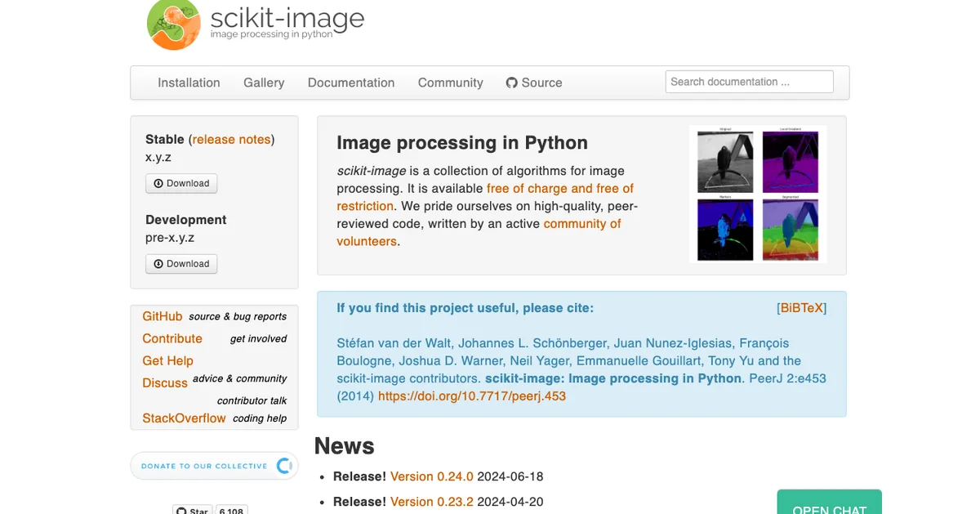This screenshot has height=514, width=980.
Task: Click the scikit-image: Image processing in Python citation title
Action: pos(613,378)
